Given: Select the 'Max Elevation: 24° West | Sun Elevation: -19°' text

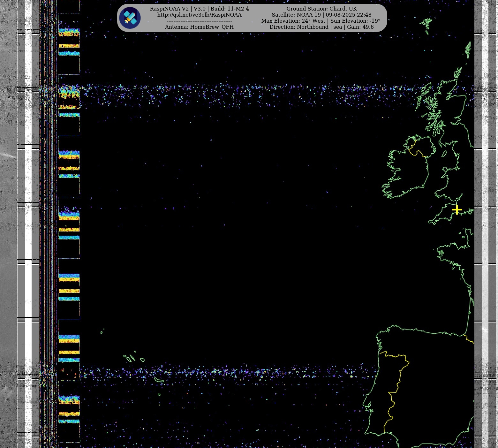Looking at the screenshot, I should 321,21.
